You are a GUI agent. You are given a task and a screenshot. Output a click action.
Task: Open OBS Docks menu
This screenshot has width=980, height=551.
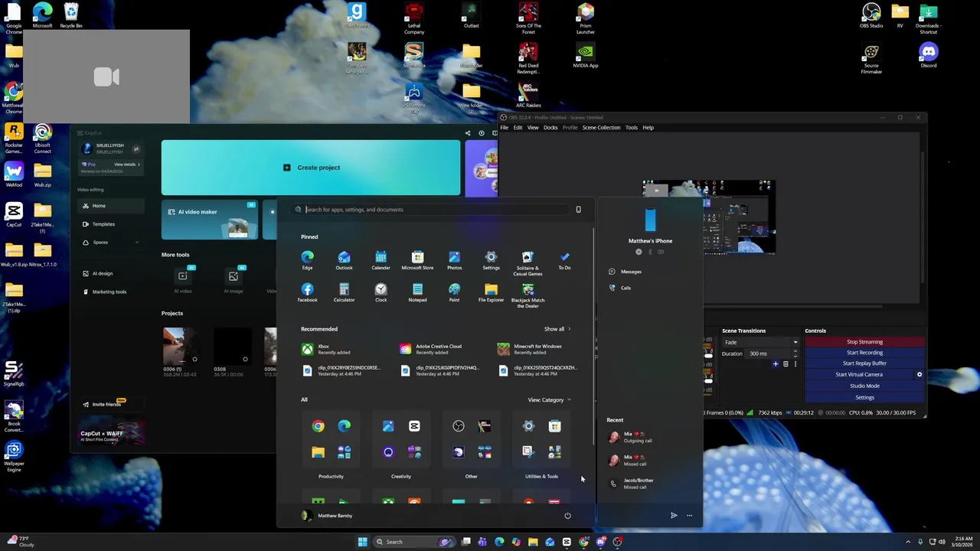tap(550, 128)
